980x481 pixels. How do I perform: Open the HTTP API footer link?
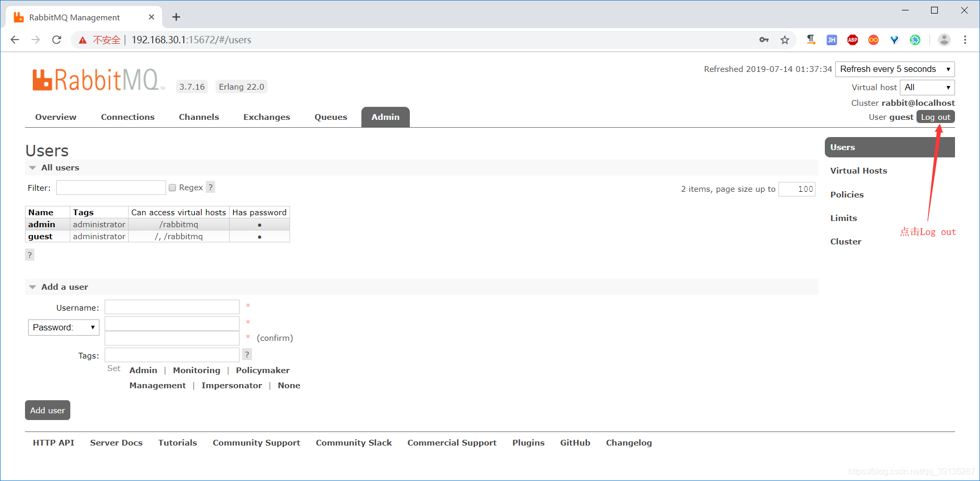(x=54, y=443)
